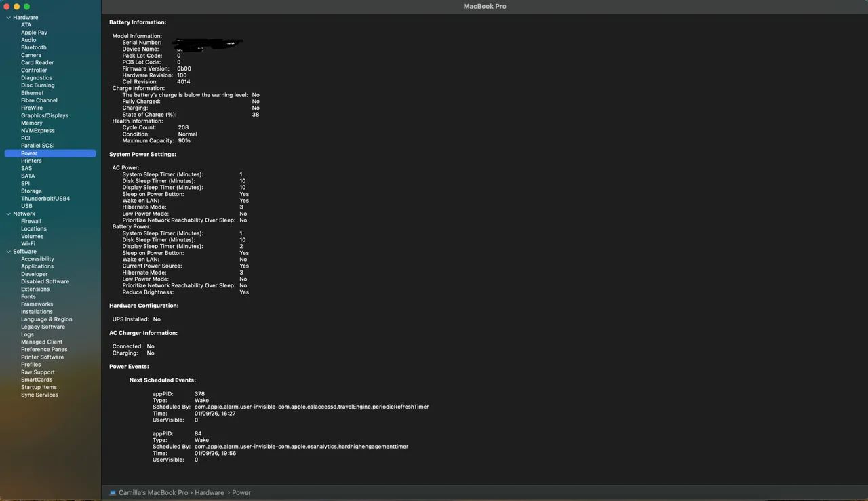Image resolution: width=868 pixels, height=501 pixels.
Task: Select Thunderbolt/USB4
Action: [45, 199]
